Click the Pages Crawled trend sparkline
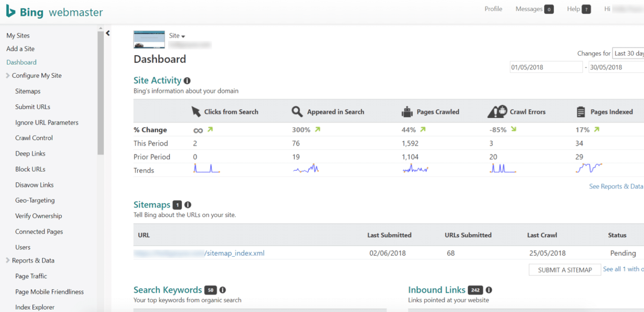Image resolution: width=644 pixels, height=312 pixels. pos(415,169)
